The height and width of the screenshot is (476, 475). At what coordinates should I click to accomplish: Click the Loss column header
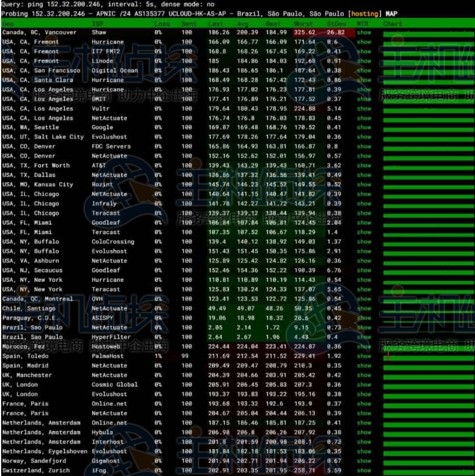coord(162,24)
